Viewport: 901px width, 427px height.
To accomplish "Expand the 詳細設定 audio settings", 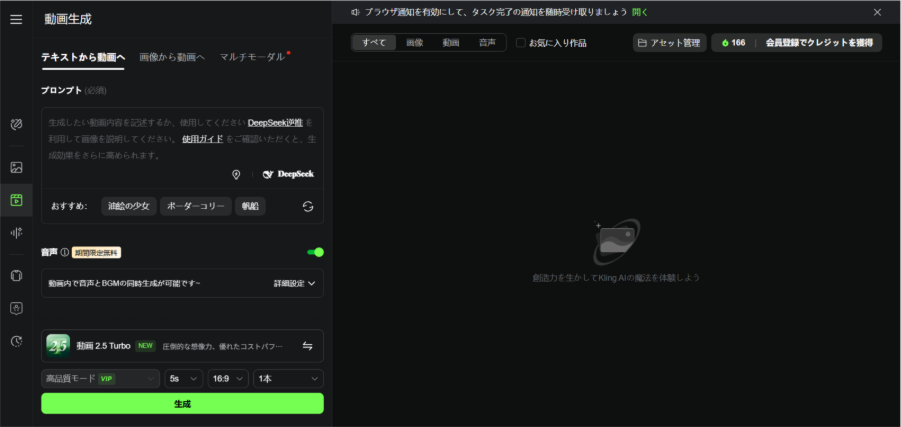I will (x=295, y=283).
